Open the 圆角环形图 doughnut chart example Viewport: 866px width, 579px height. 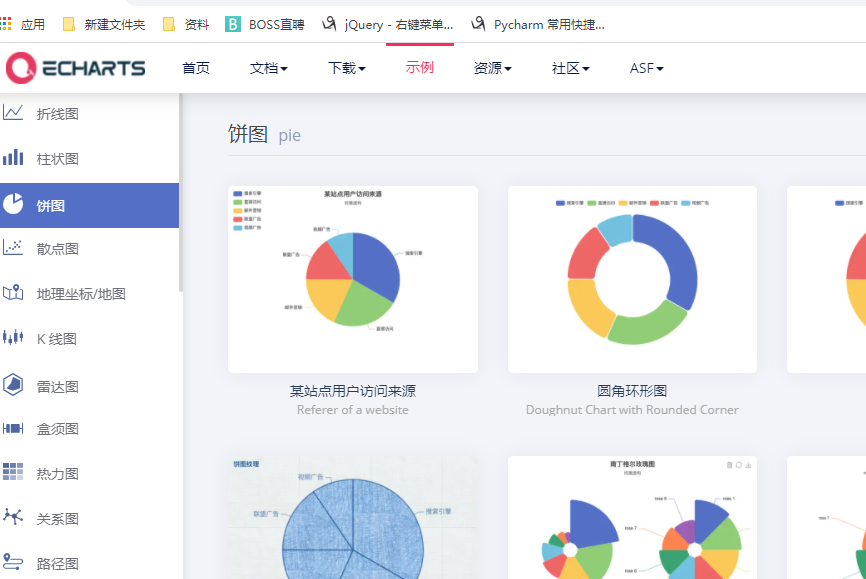[x=632, y=279]
